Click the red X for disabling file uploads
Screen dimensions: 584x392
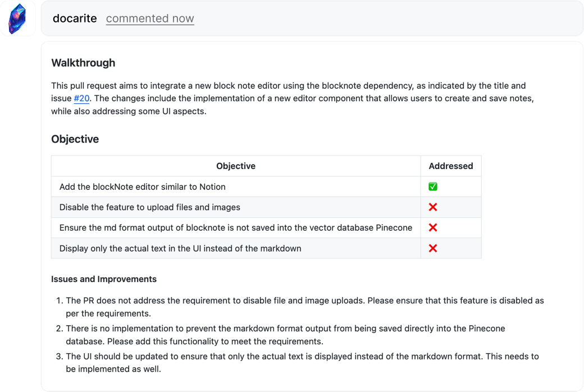(x=432, y=207)
